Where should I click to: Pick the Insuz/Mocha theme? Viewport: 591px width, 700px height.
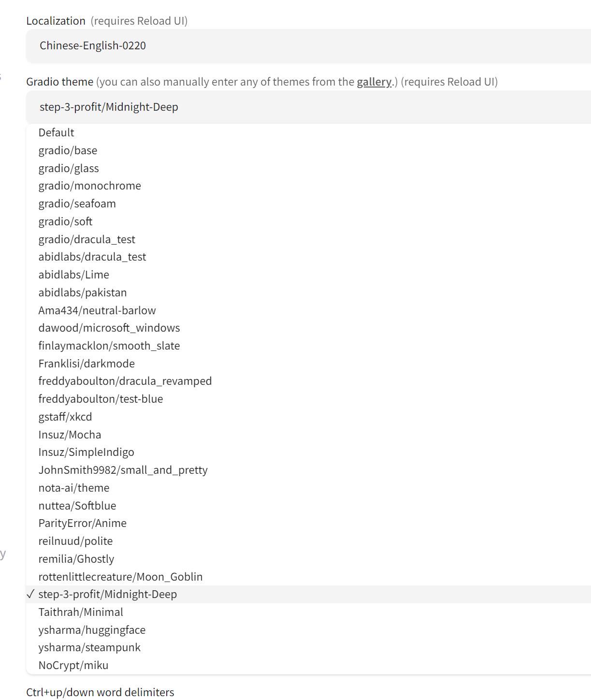click(70, 435)
